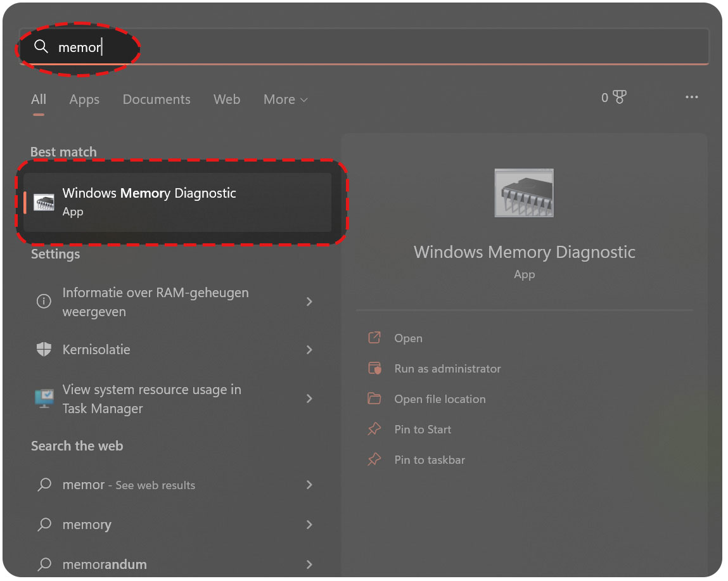Click the Open file location folder icon
The height and width of the screenshot is (581, 728).
(374, 399)
